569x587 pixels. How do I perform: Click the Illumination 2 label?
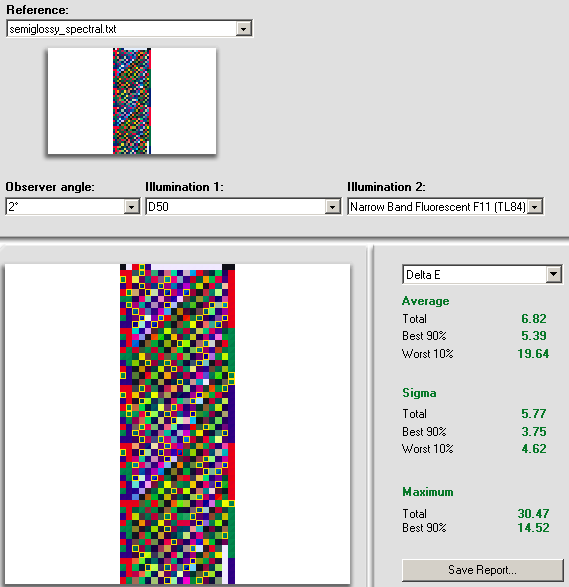pyautogui.click(x=386, y=187)
